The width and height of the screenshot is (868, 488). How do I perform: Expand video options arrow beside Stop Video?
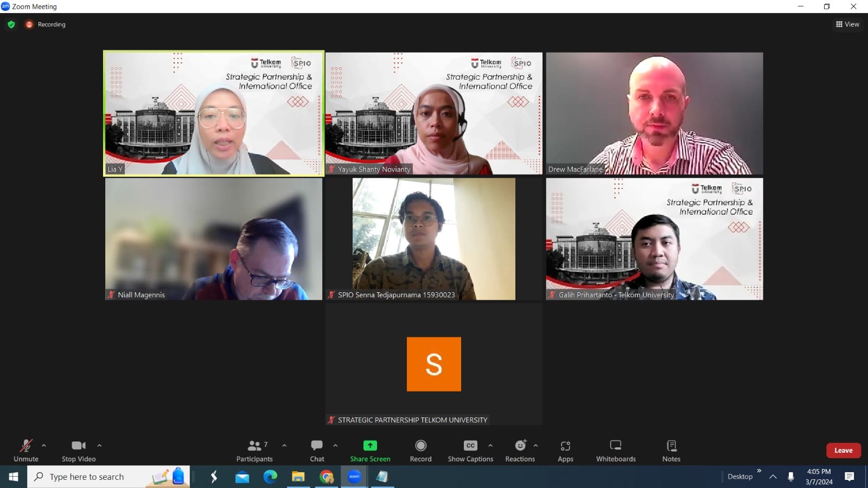pos(99,446)
